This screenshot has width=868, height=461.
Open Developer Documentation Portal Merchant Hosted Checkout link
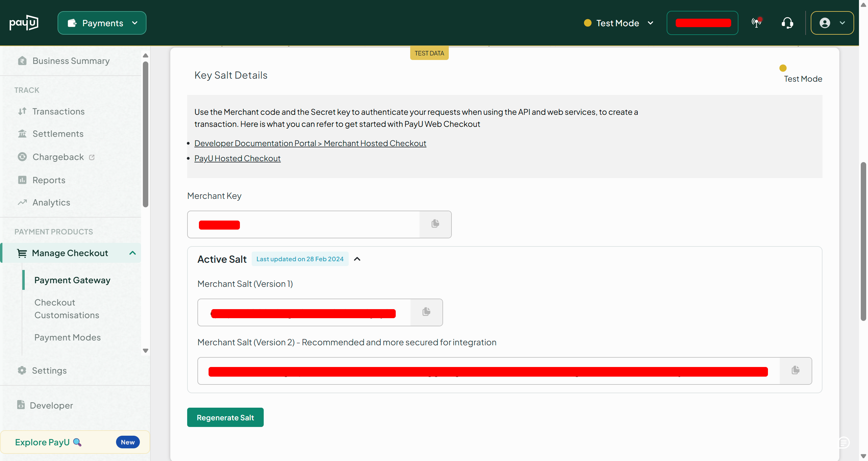[x=310, y=143]
